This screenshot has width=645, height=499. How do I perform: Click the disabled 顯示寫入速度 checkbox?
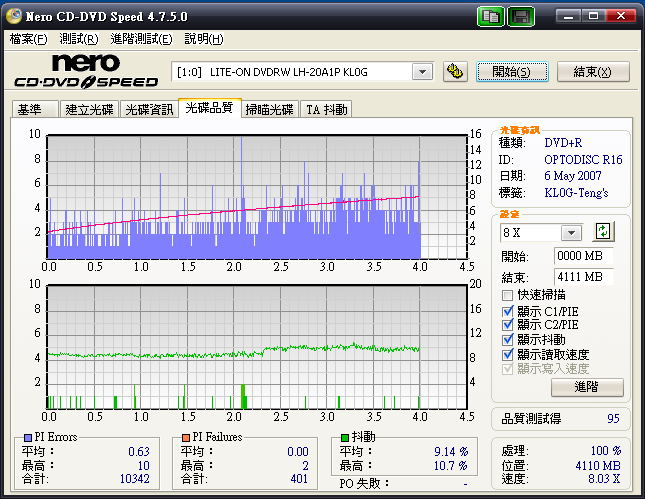pos(508,369)
